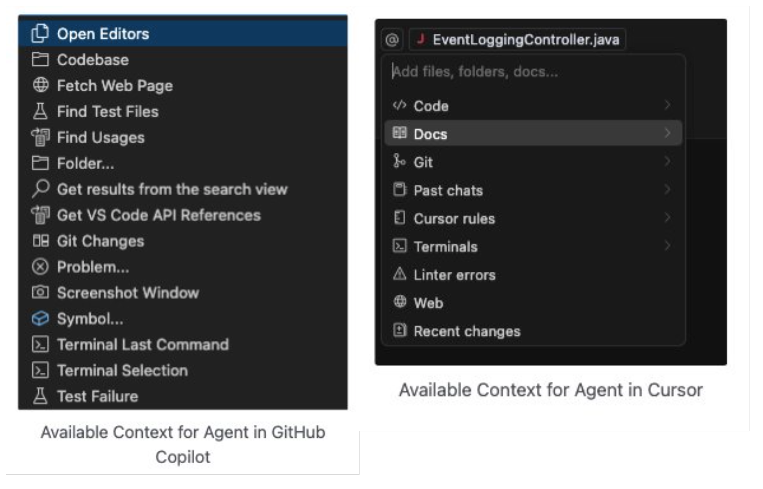Click the camera icon beside Screenshot Window
This screenshot has height=489, width=763.
pos(40,292)
